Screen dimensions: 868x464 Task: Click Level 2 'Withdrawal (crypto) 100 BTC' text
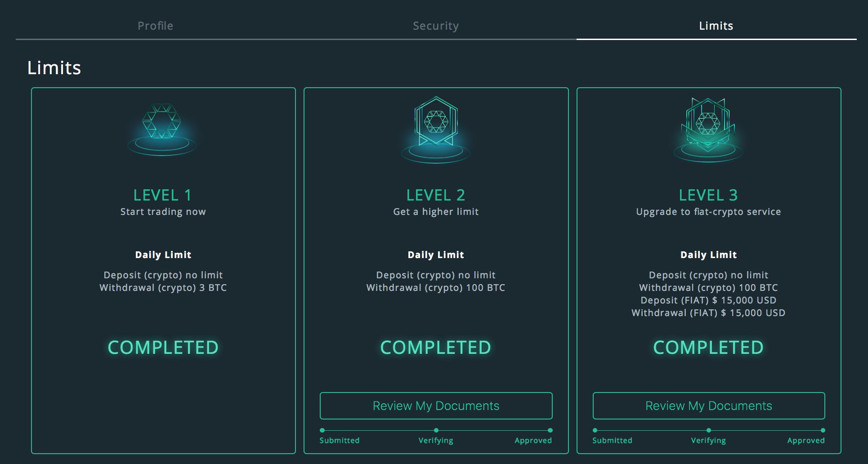pos(436,288)
